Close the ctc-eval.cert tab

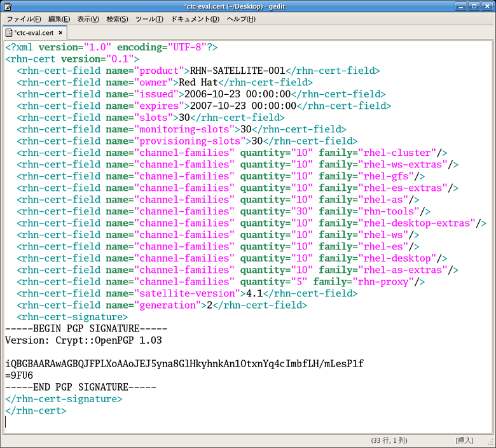(x=60, y=32)
